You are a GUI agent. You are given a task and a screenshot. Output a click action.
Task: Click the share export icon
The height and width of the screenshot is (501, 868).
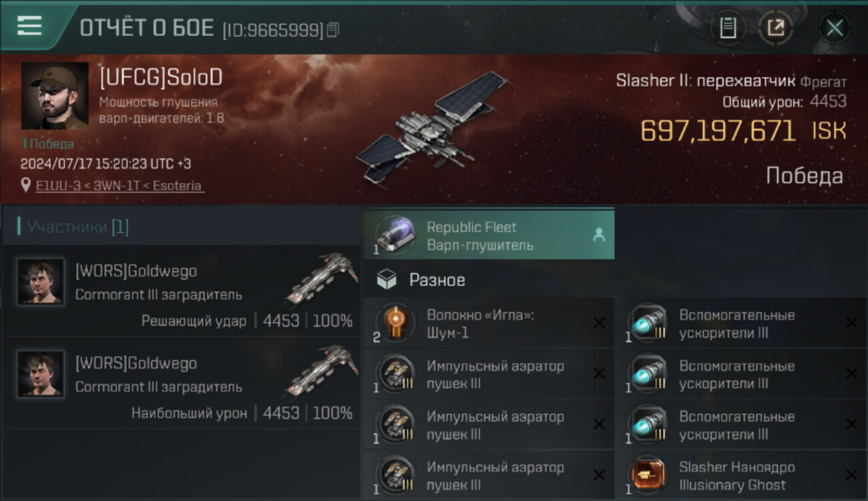775,28
